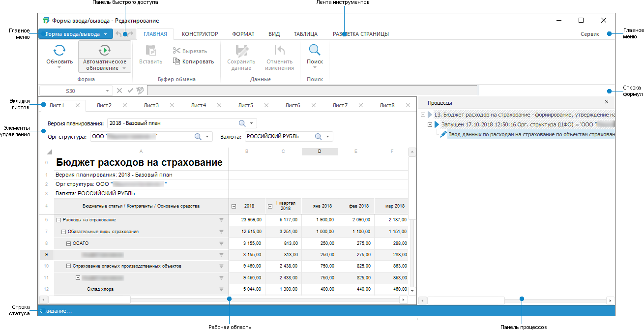Screen dimensions: 644x330
Task: Click the Сервис link
Action: coord(589,34)
